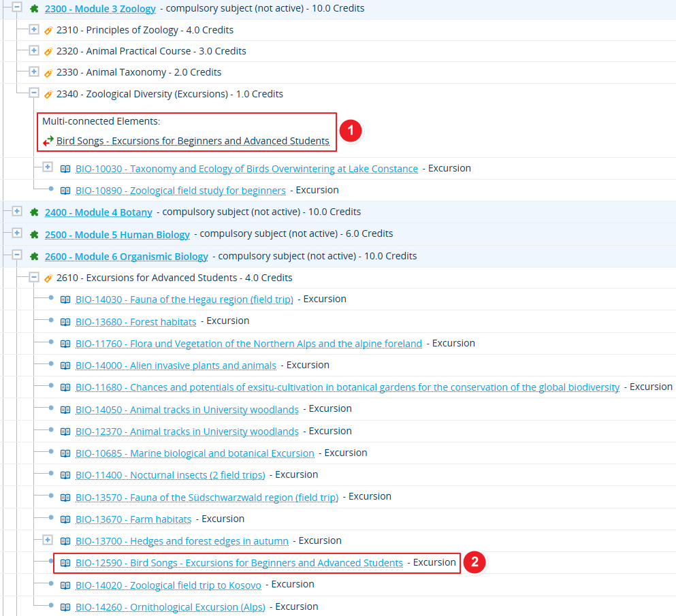The height and width of the screenshot is (616, 676).
Task: Click orange tag icon of 2610 Excursions
Action: [x=48, y=278]
